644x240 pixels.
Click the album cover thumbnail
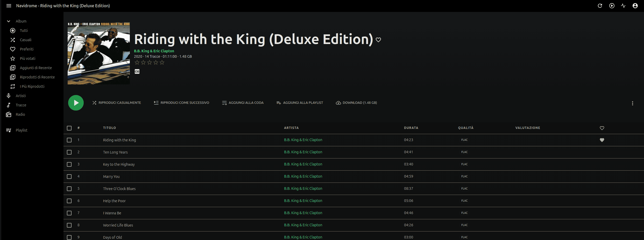[x=99, y=53]
